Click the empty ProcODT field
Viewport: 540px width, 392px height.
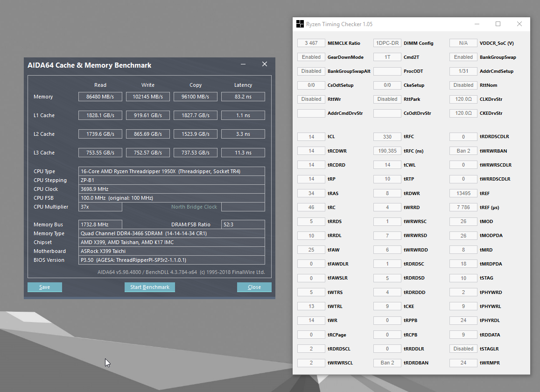tap(387, 71)
